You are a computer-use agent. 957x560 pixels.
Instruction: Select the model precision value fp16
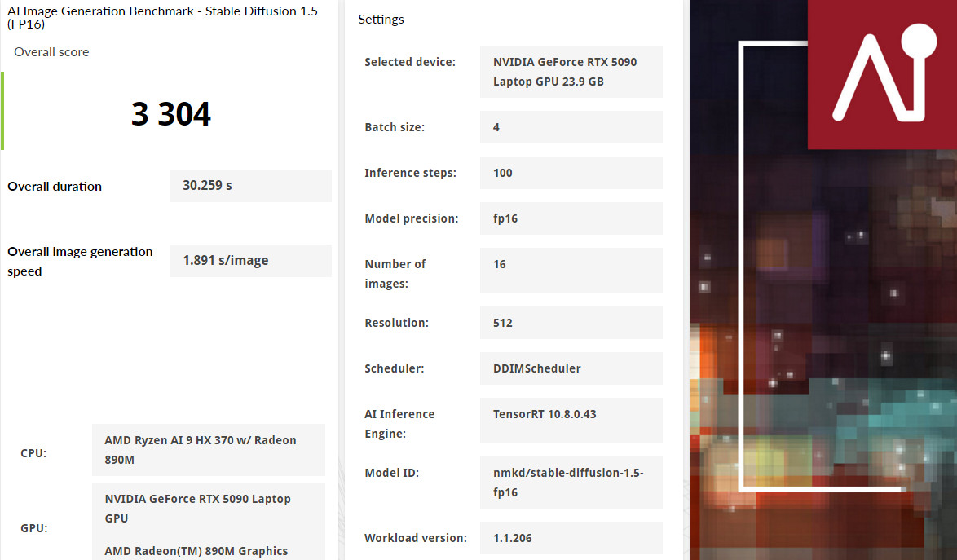point(571,218)
